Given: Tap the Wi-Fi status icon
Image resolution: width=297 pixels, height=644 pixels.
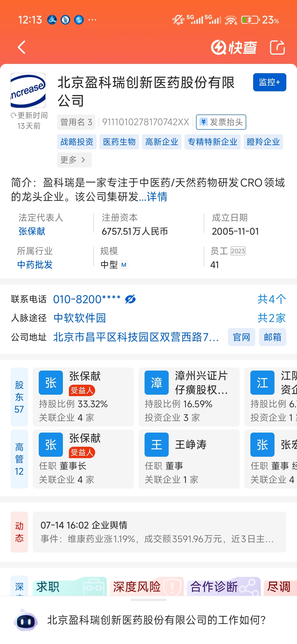Looking at the screenshot, I should [231, 20].
